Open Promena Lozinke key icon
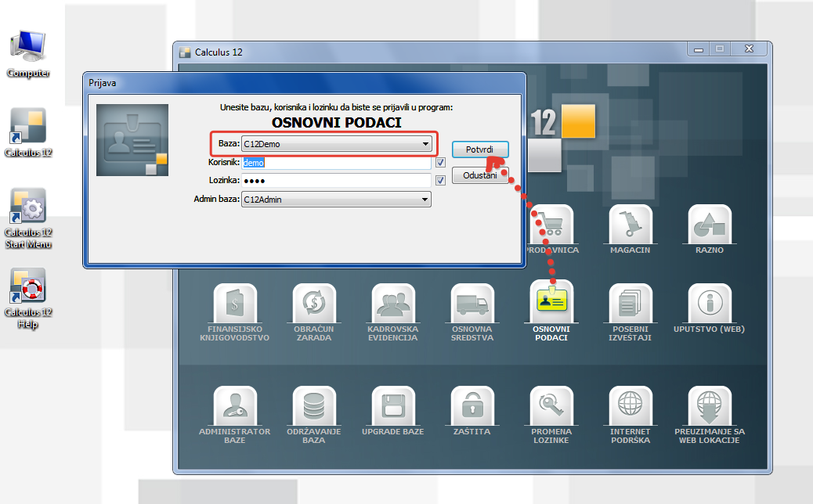The height and width of the screenshot is (504, 813). click(551, 407)
